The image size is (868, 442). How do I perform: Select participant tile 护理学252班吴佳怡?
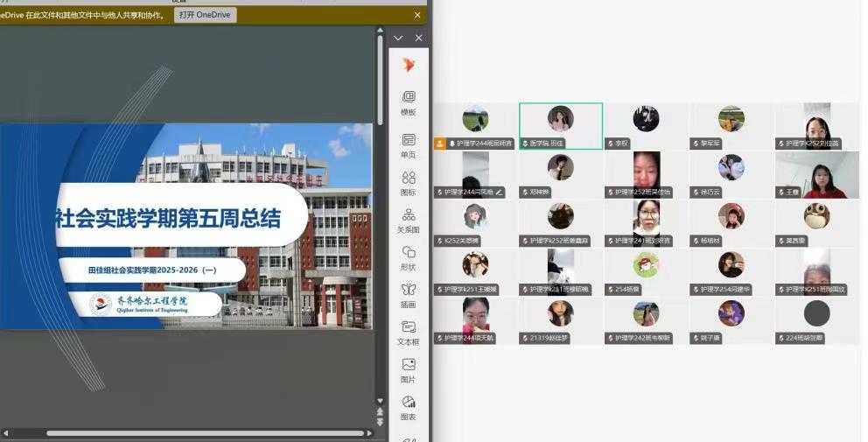coord(646,175)
